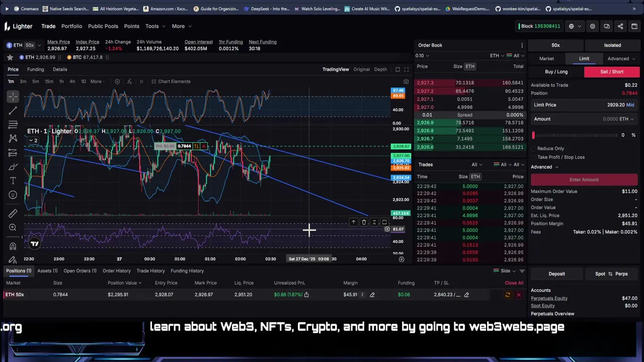Toggle Isolated margin mode
This screenshot has height=362, width=644.
[612, 45]
